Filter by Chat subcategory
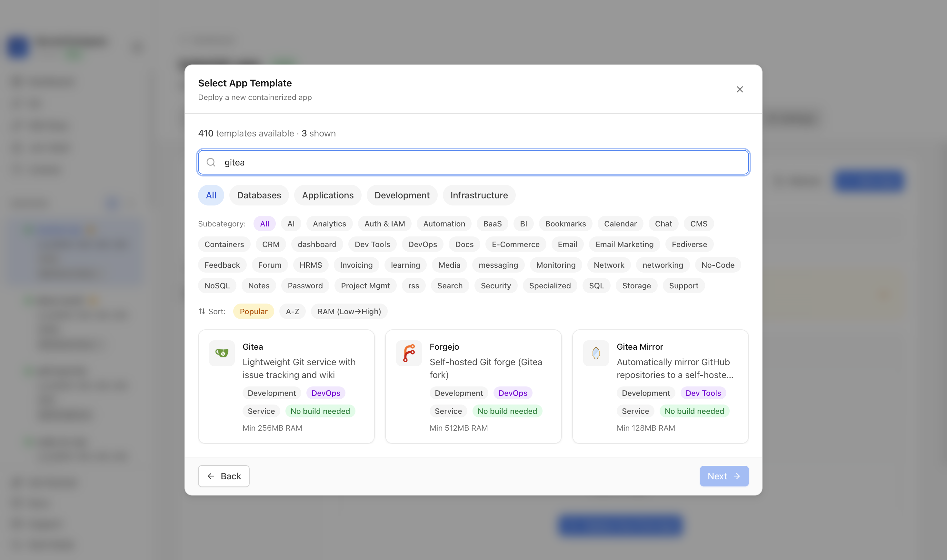Viewport: 947px width, 560px height. point(663,224)
